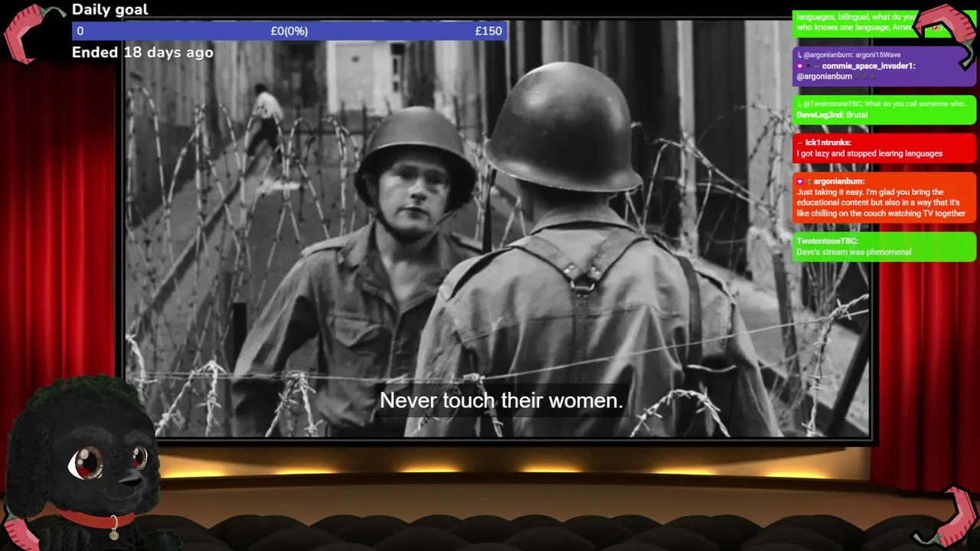
Task: Click the message "Dave's stream was phenomenal"
Action: coord(854,252)
